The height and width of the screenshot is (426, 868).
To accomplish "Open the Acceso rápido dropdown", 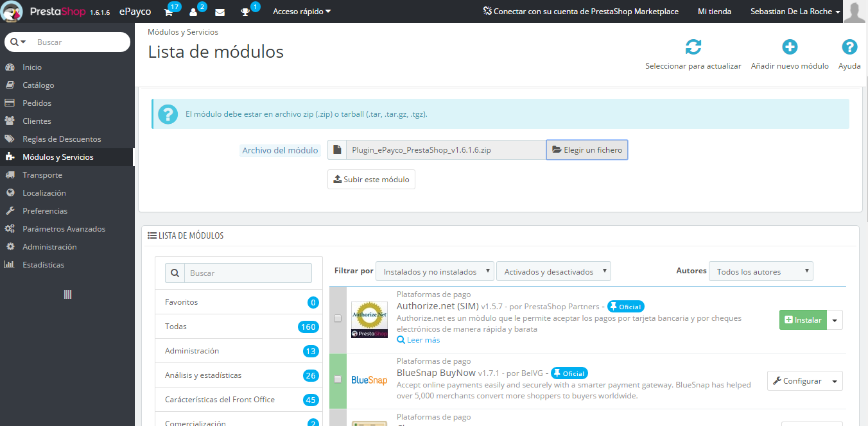I will [302, 12].
